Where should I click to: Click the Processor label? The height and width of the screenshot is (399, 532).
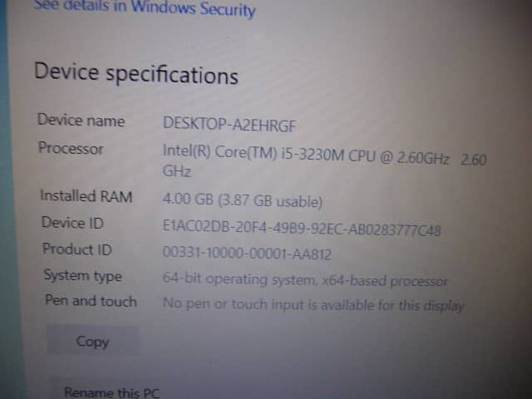71,148
